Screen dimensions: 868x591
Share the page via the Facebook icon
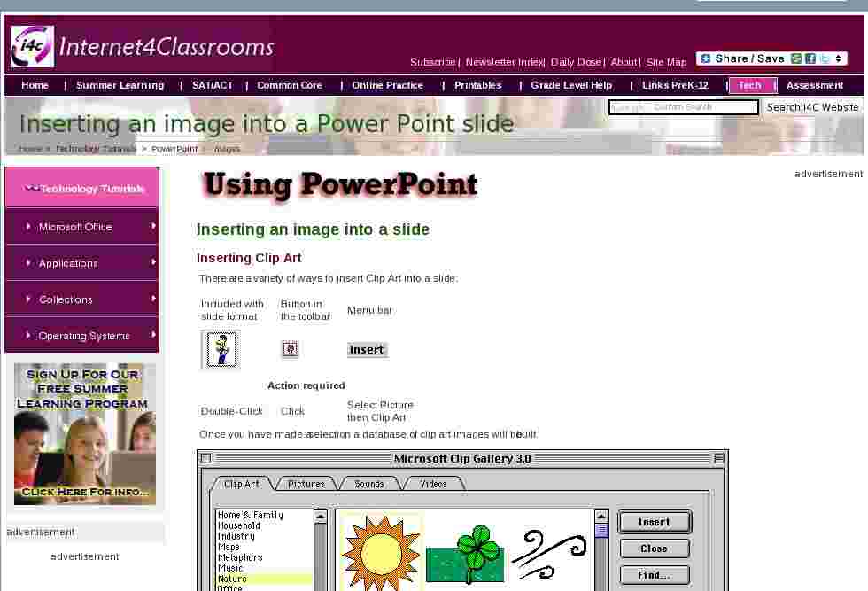(810, 58)
